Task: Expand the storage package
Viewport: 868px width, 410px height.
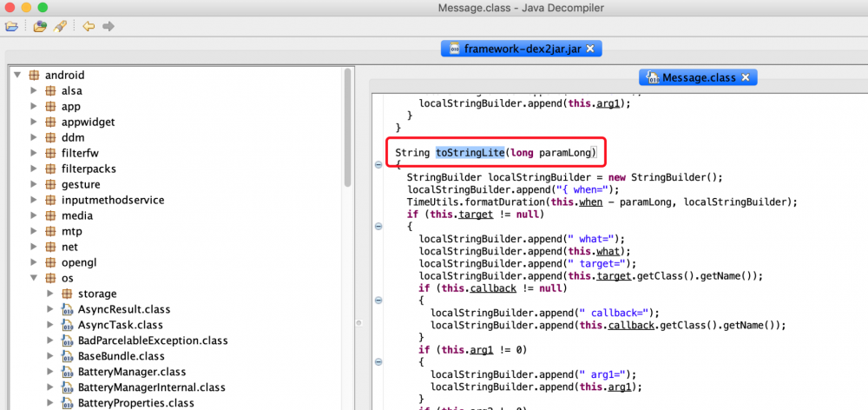Action: point(51,294)
